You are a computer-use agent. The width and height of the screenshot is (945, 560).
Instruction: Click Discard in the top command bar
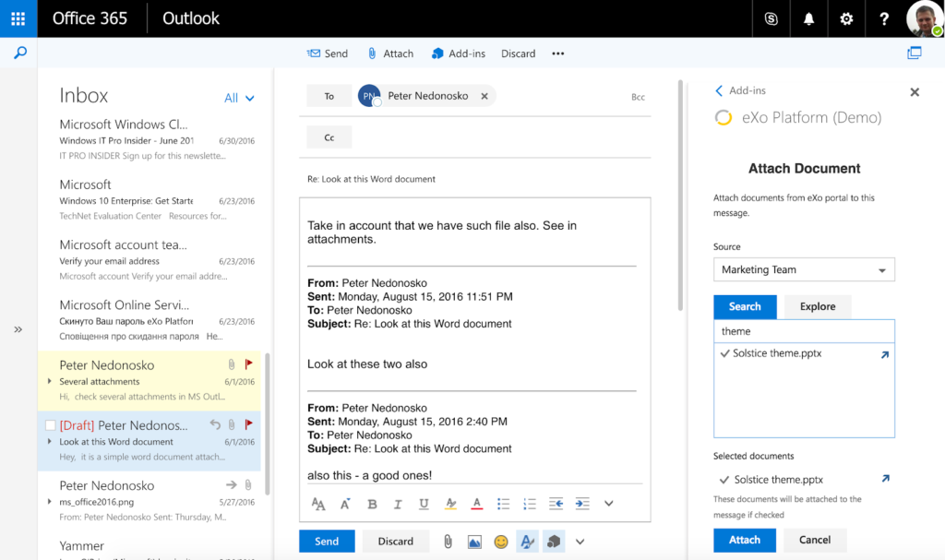pos(518,54)
